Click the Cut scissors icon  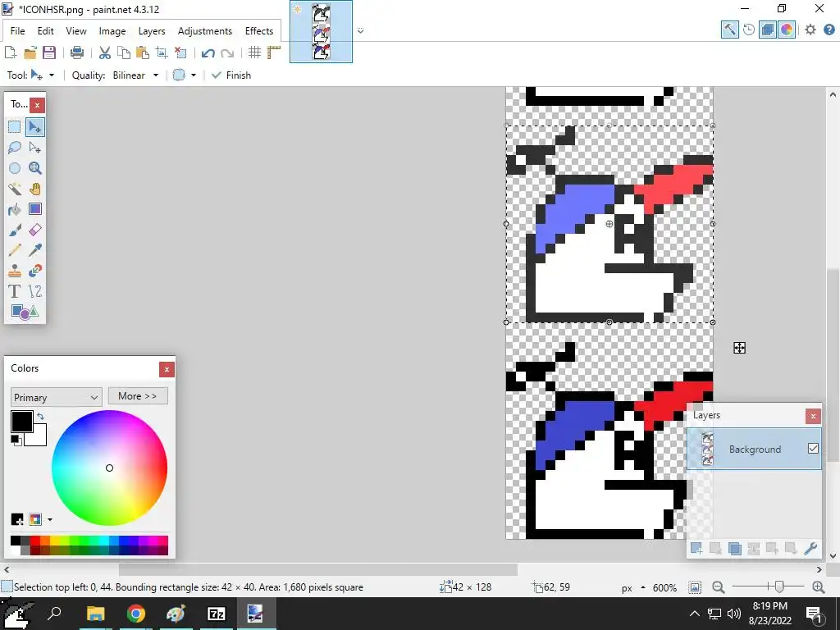coord(104,52)
